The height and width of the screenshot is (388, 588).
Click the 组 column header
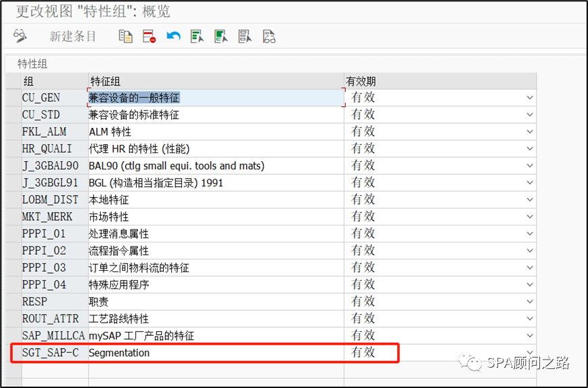point(54,81)
